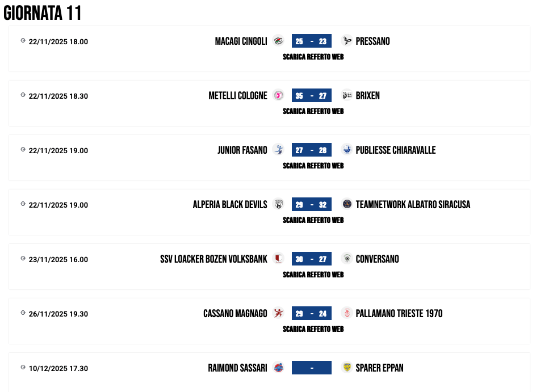Click the Junior Fasano team logo
Image resolution: width=536 pixels, height=392 pixels.
coord(278,150)
